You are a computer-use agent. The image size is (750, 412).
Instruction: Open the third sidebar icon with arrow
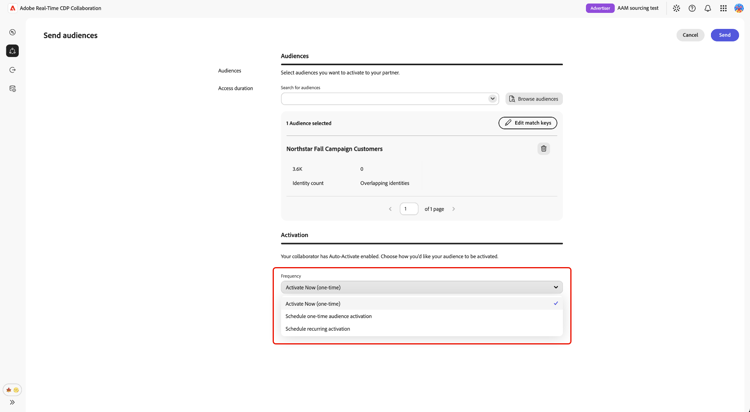[12, 70]
